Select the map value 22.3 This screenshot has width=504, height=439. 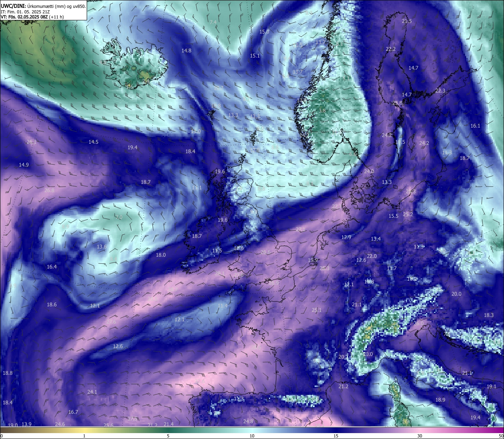[440, 91]
